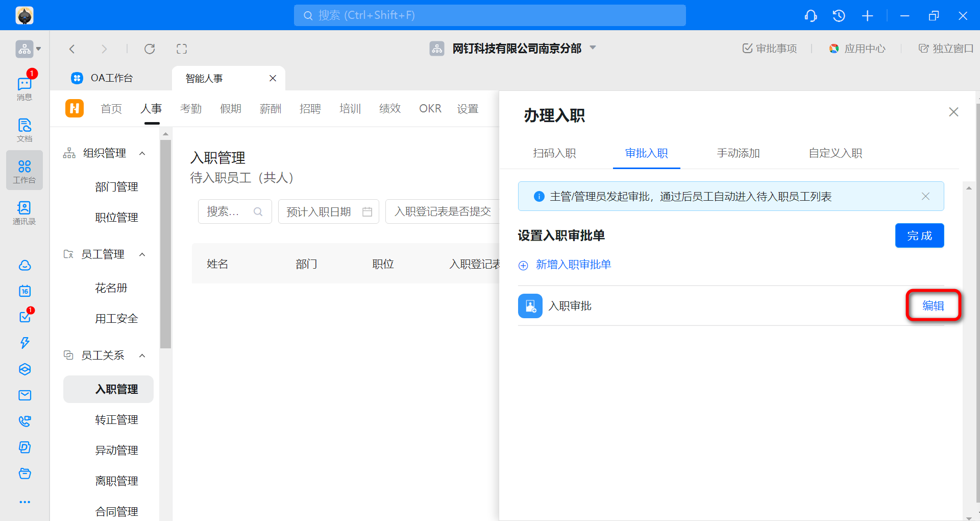Open the 预计入职日期 date picker

[329, 211]
